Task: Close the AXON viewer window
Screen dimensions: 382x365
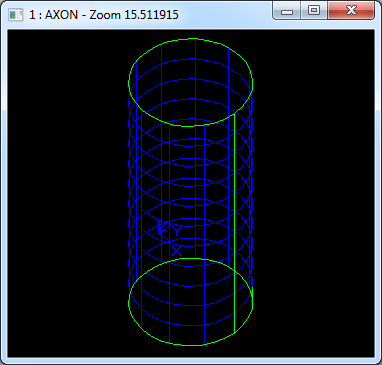Action: (351, 11)
